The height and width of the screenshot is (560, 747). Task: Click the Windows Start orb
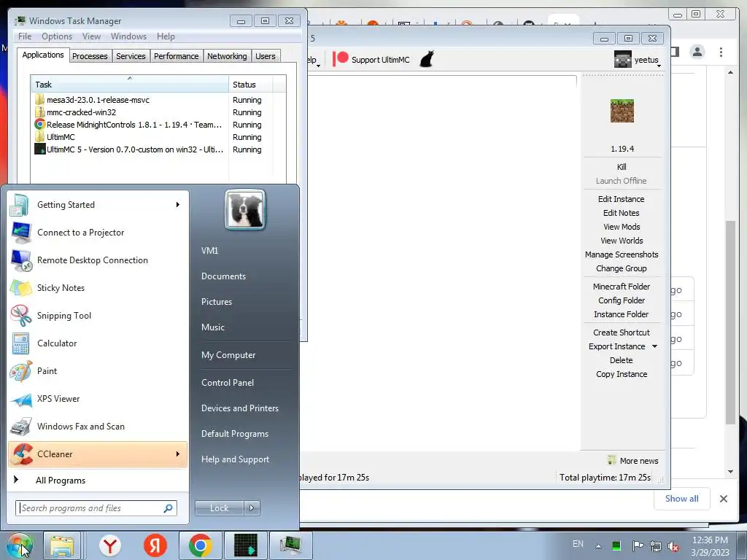pos(20,545)
